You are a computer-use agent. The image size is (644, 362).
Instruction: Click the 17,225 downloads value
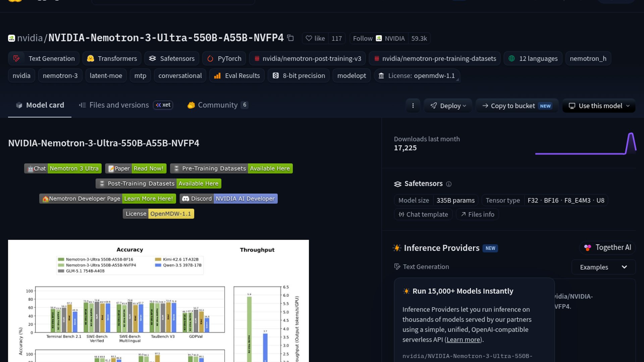(405, 148)
